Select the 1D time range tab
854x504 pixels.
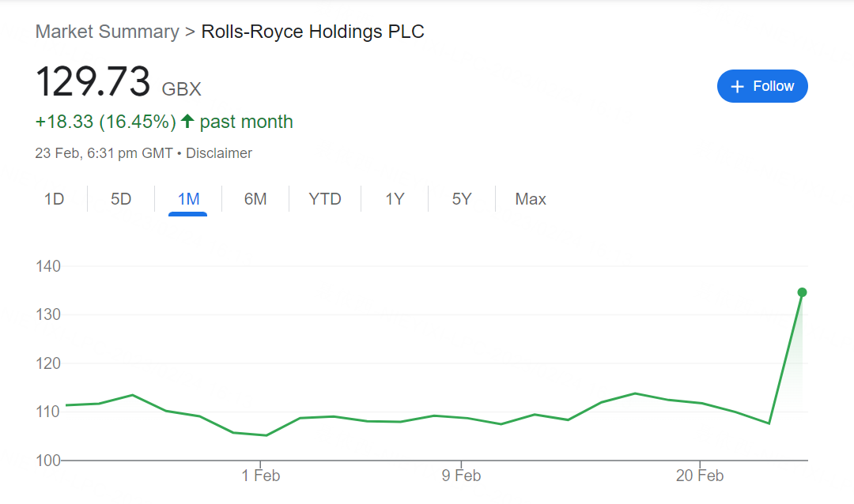click(54, 199)
